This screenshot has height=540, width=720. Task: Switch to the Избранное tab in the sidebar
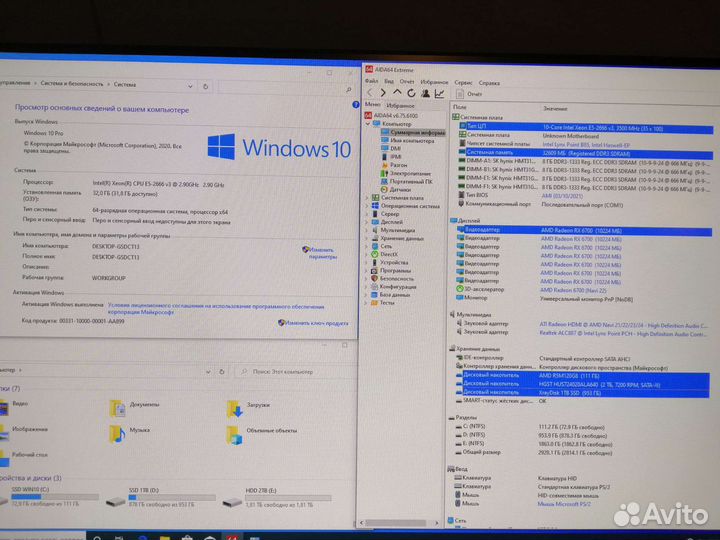tap(400, 106)
